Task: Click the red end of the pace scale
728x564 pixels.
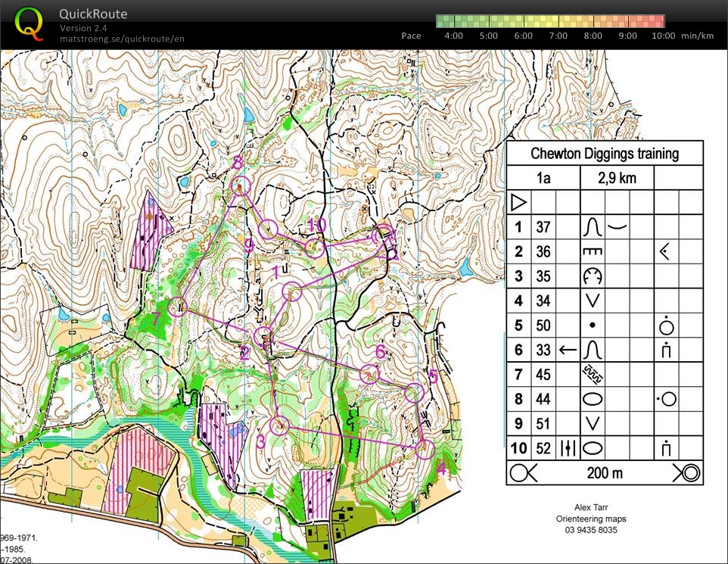Action: coord(658,21)
